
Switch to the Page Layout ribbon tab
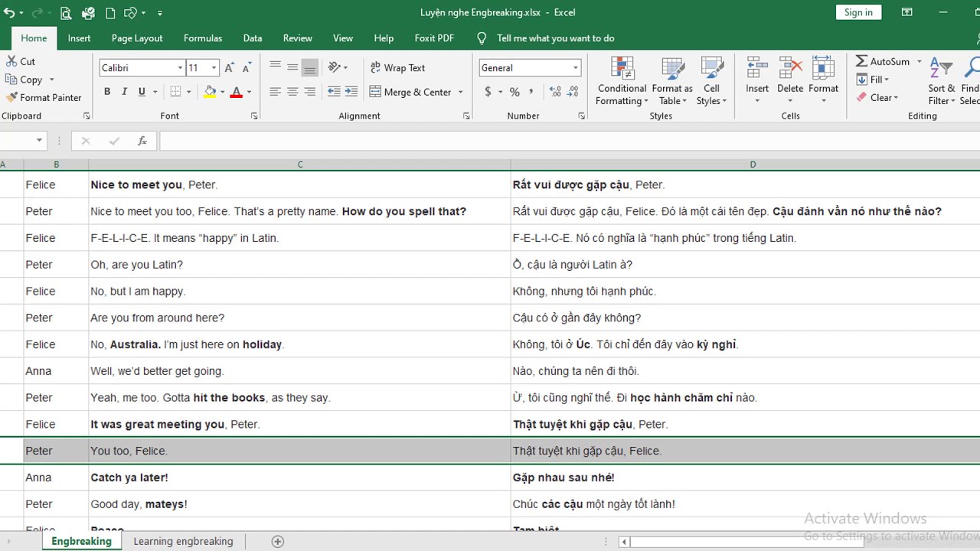(x=137, y=38)
